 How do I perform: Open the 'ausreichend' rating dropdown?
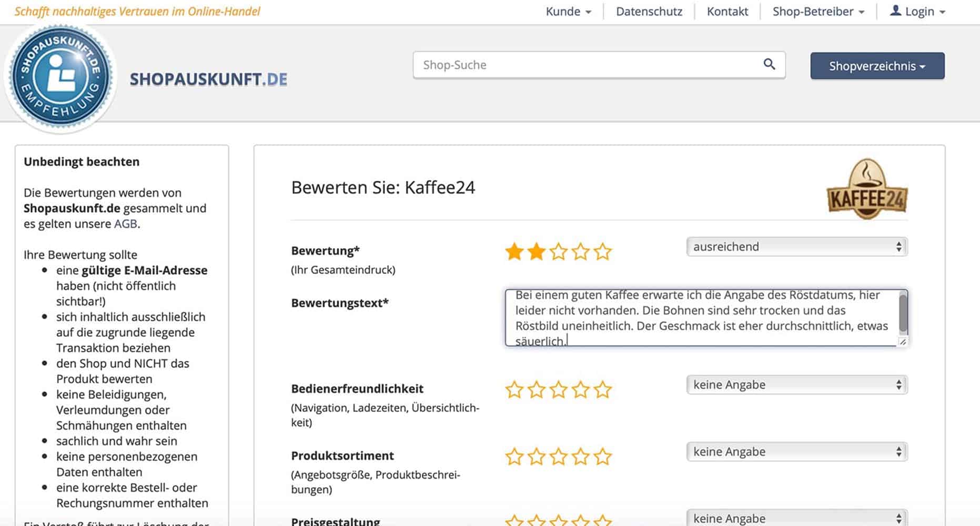click(796, 247)
